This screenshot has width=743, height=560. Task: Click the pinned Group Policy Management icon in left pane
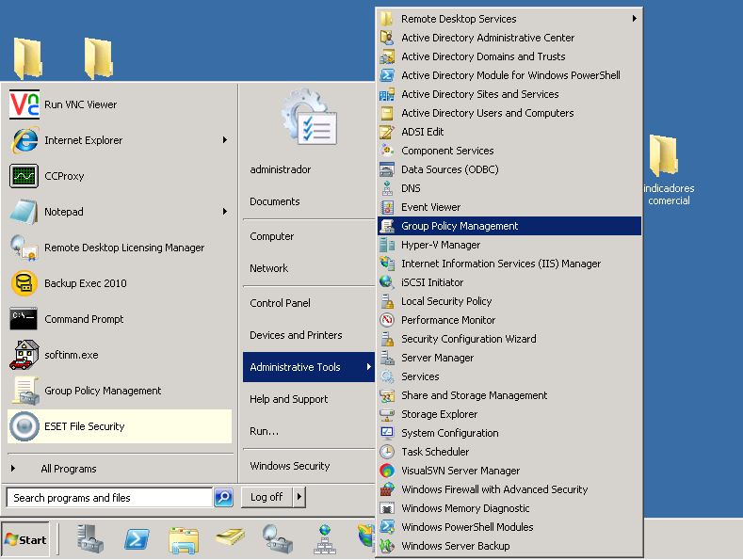coord(25,391)
